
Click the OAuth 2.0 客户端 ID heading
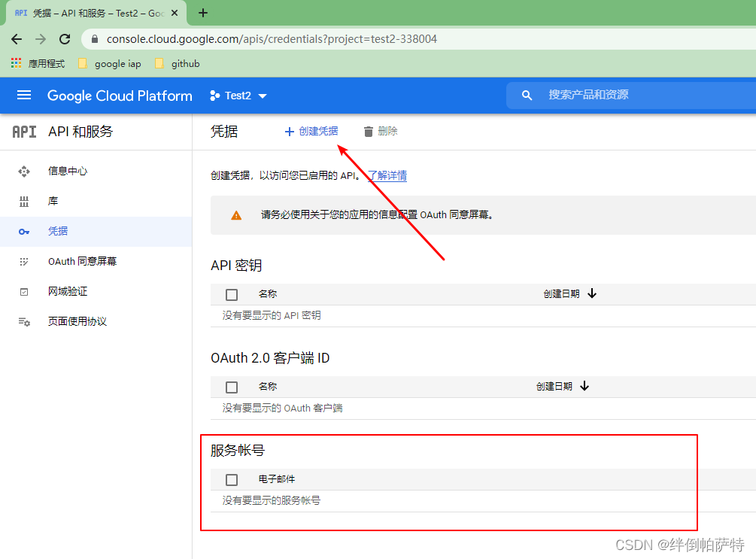click(270, 358)
